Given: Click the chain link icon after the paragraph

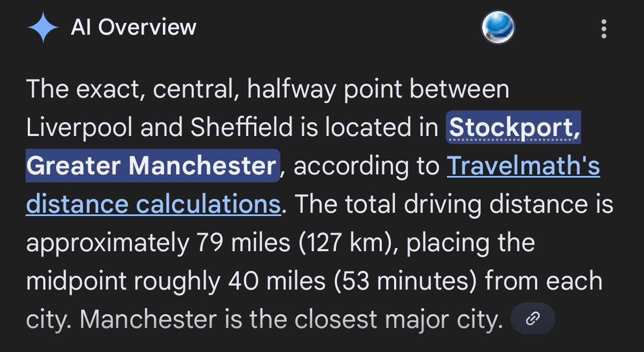Looking at the screenshot, I should pos(532,319).
